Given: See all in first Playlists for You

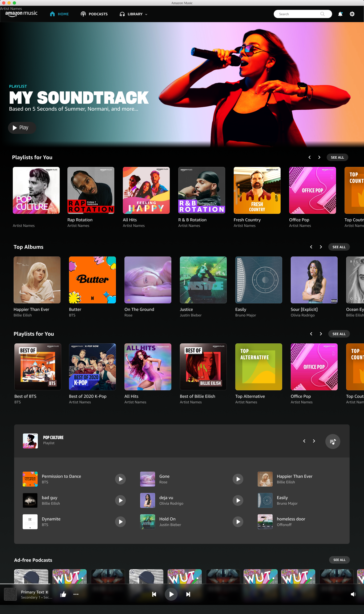Looking at the screenshot, I should click(x=337, y=157).
